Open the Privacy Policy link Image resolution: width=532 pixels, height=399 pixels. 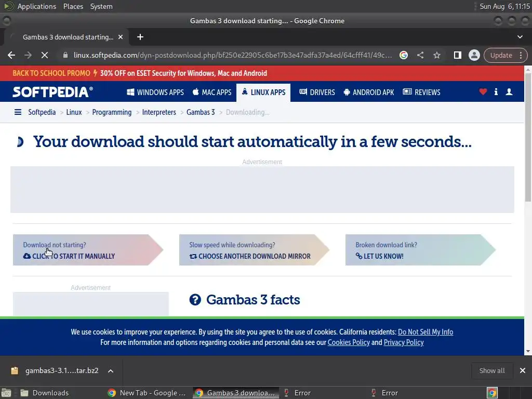(x=403, y=342)
